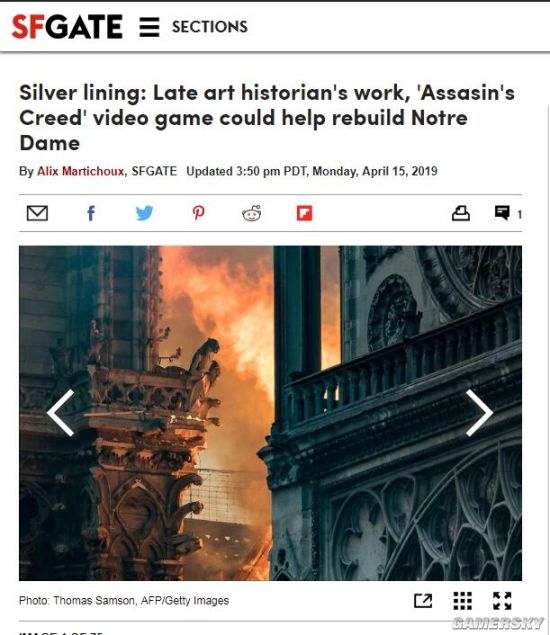
Task: Click the SECTIONS label
Action: 209,27
